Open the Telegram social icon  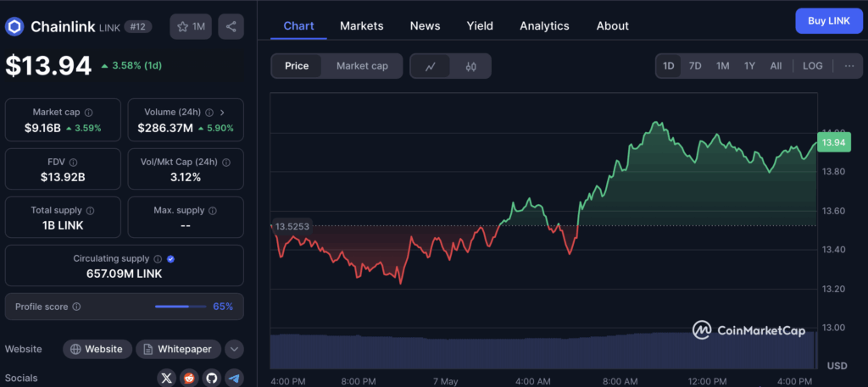point(234,379)
